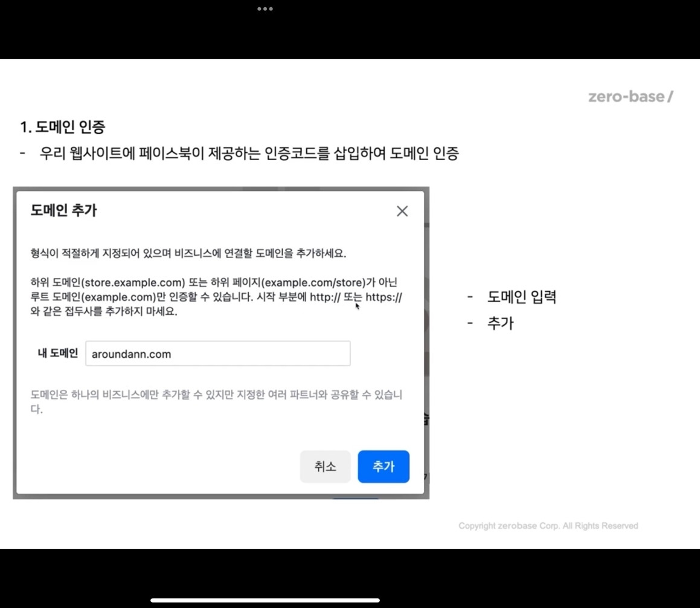Click inside the 내 도메인 input field

click(217, 354)
